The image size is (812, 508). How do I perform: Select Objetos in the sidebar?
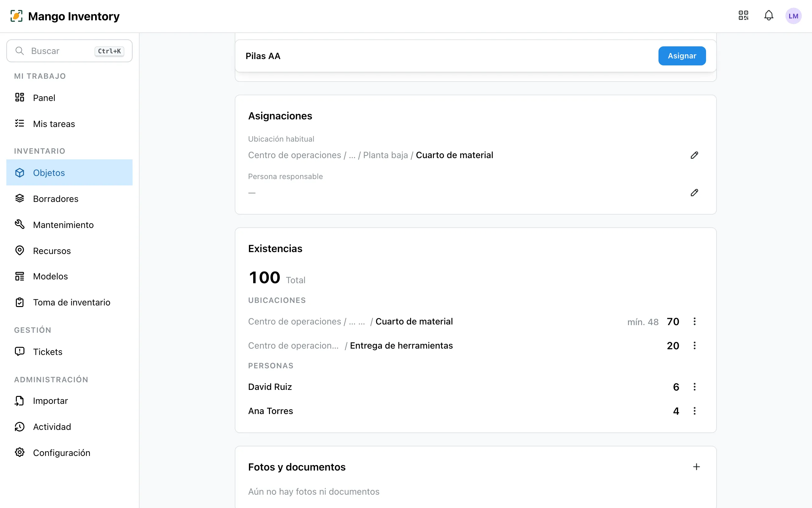pyautogui.click(x=69, y=173)
